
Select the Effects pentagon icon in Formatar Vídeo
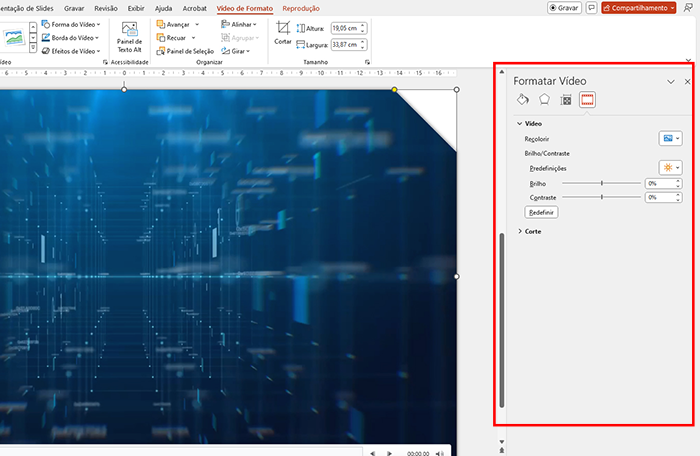(x=544, y=100)
